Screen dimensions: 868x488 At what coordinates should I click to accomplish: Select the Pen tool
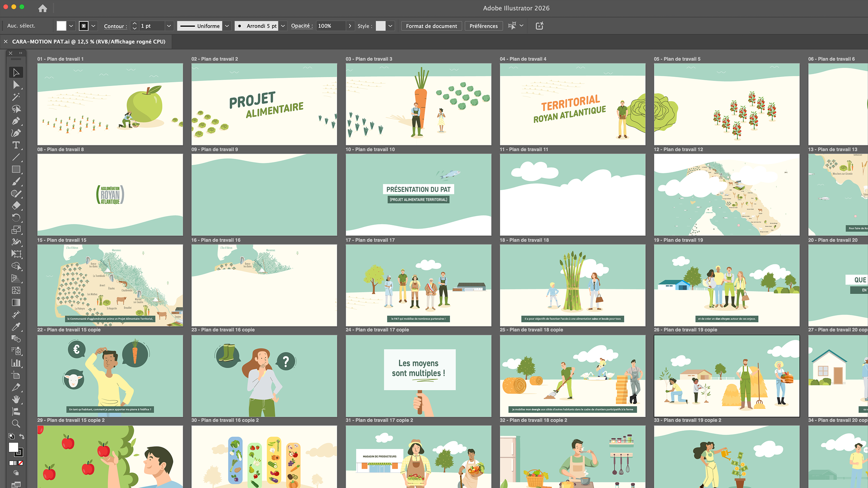tap(16, 121)
